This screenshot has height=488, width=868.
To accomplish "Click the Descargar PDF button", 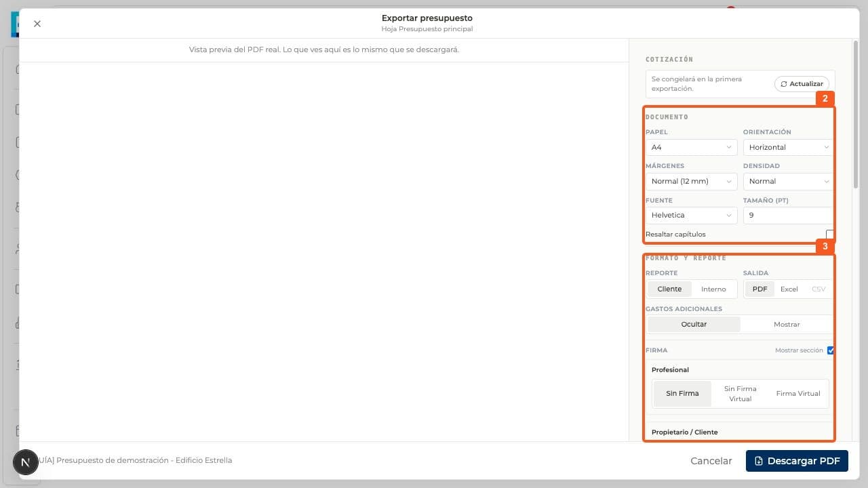I will pyautogui.click(x=797, y=461).
